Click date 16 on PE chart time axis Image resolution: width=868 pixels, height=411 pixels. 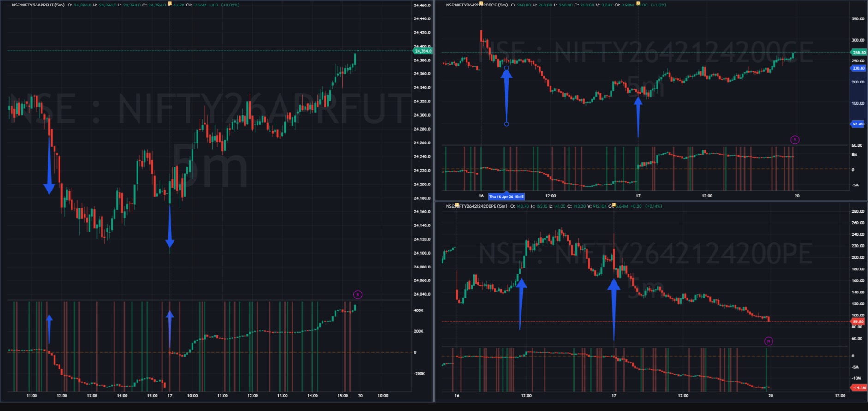coord(457,396)
